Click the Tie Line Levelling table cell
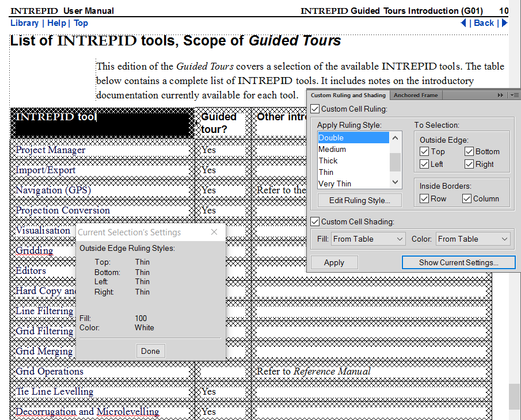 102,391
